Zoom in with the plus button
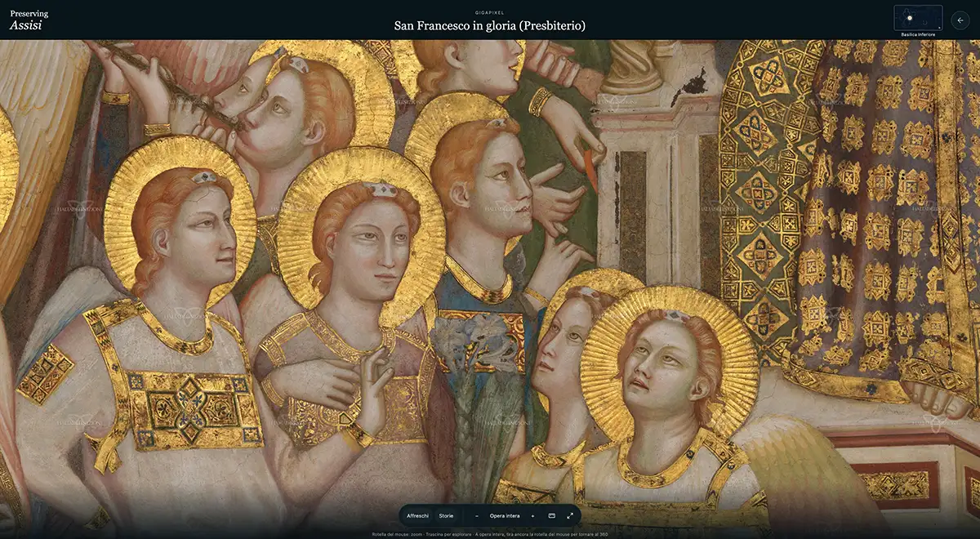Image resolution: width=980 pixels, height=539 pixels. tap(532, 516)
